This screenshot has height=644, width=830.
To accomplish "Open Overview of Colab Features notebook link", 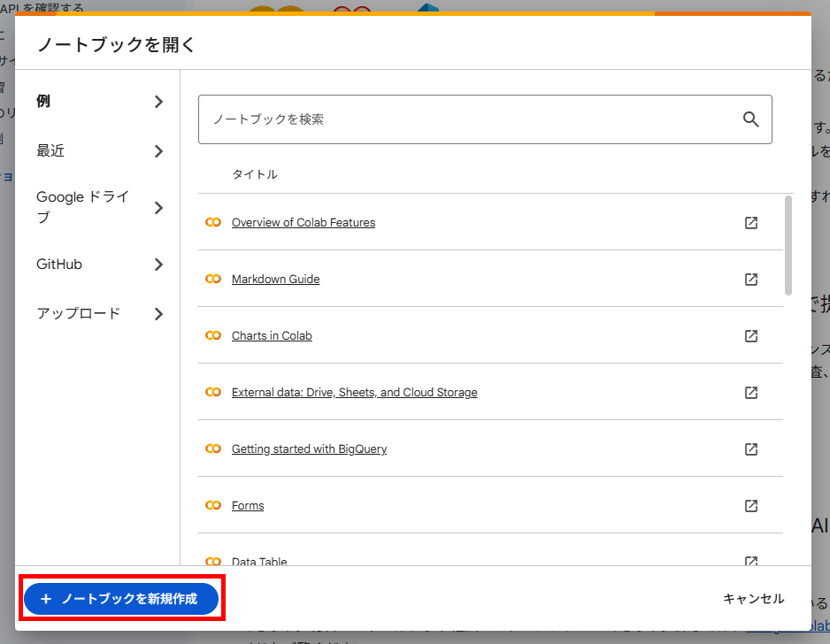I will click(304, 223).
